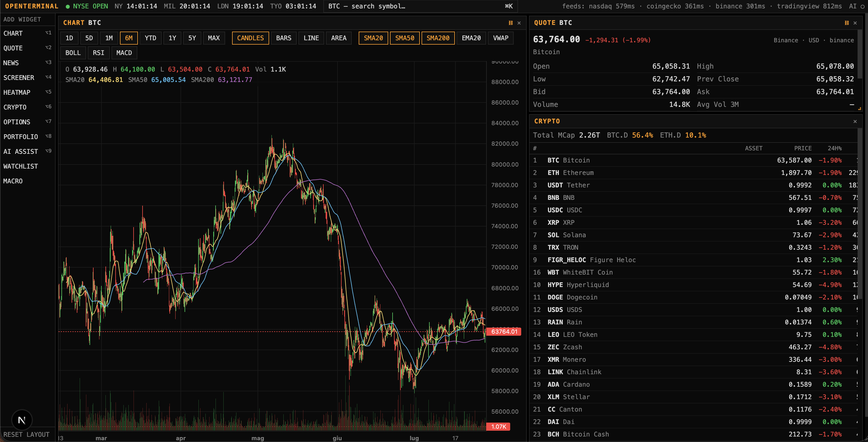Open AI ASSIST from sidebar
Screen dimensions: 868x442
pos(27,151)
